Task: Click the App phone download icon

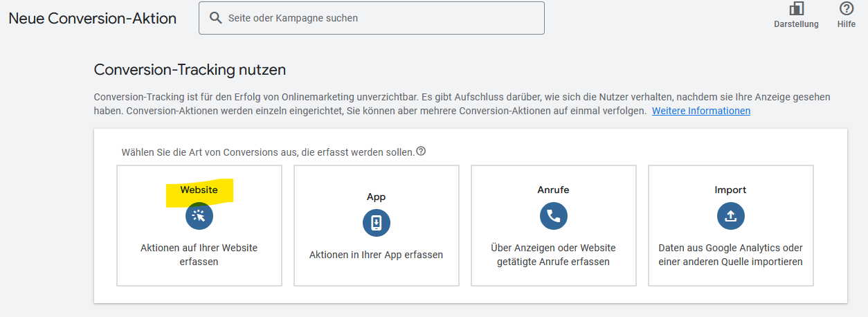Action: (377, 223)
